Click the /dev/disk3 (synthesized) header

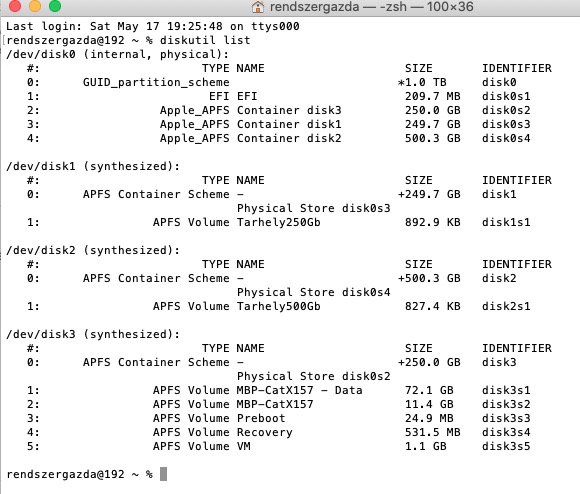click(93, 334)
